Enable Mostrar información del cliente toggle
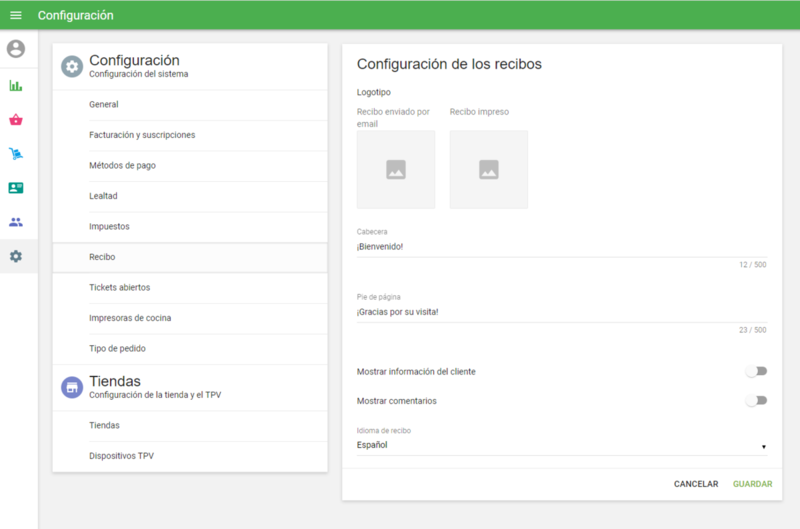800x529 pixels. pyautogui.click(x=756, y=371)
